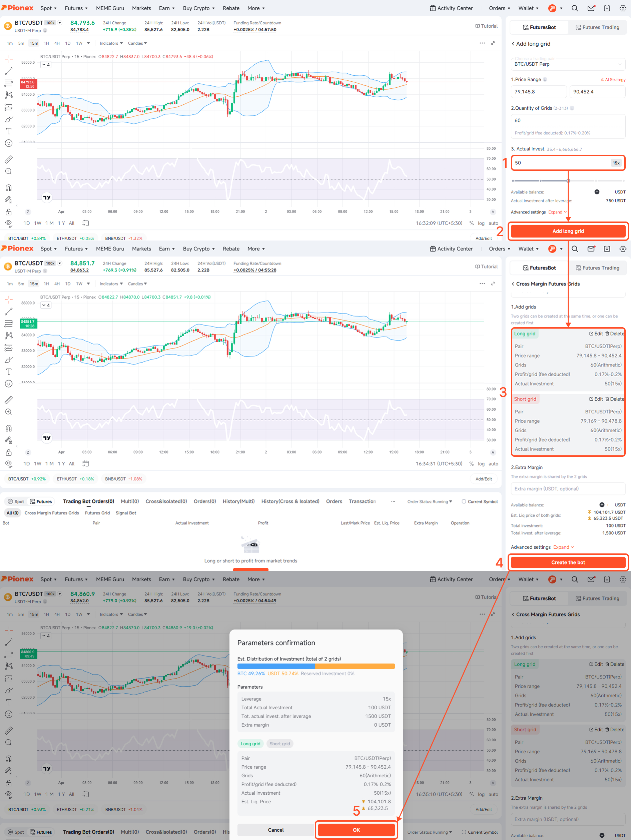Viewport: 631px width, 840px height.
Task: Click the Create the bot button
Action: click(x=568, y=562)
